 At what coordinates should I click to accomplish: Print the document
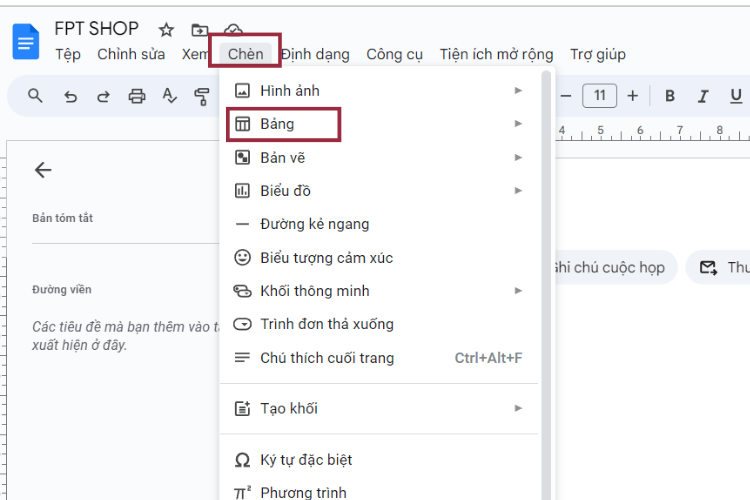137,97
